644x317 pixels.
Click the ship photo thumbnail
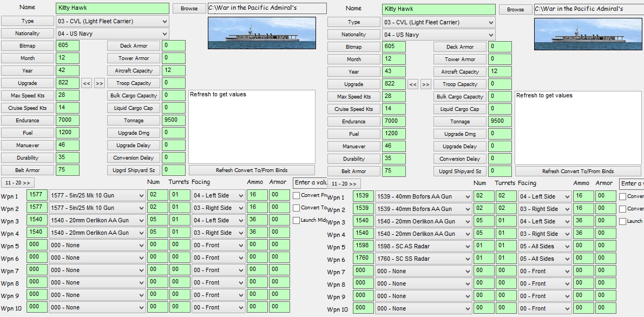[x=261, y=32]
